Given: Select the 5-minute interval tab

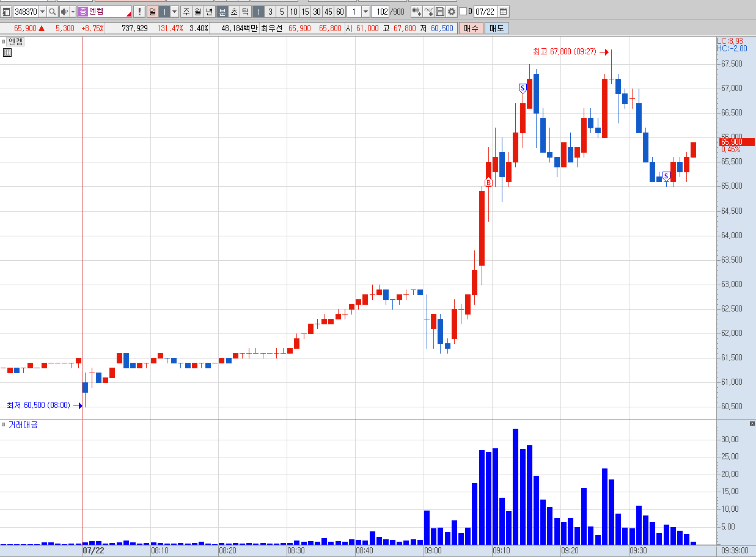Looking at the screenshot, I should click(x=282, y=12).
